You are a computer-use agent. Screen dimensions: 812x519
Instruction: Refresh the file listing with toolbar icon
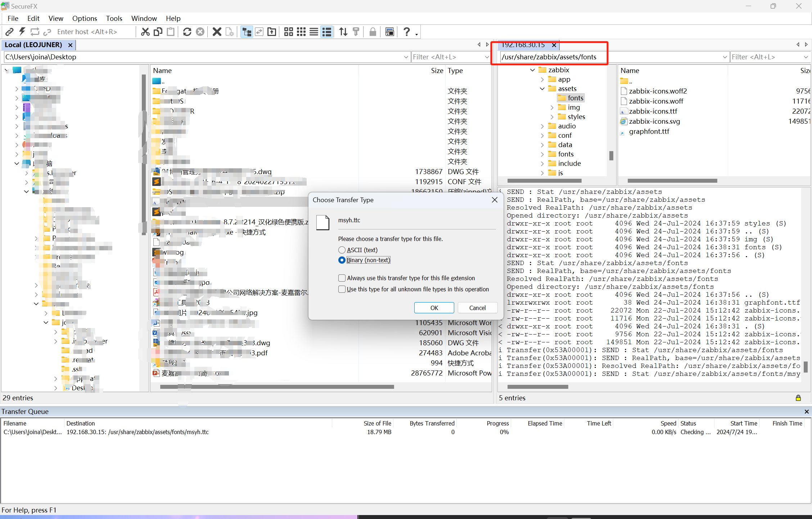point(187,32)
